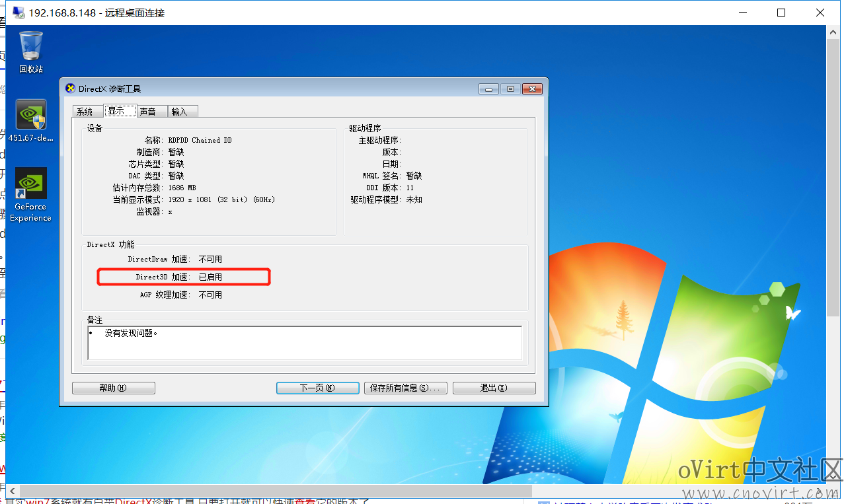Click the 芯片类型 value "暂缺"
Screen dimensions: 846x504
[x=176, y=164]
